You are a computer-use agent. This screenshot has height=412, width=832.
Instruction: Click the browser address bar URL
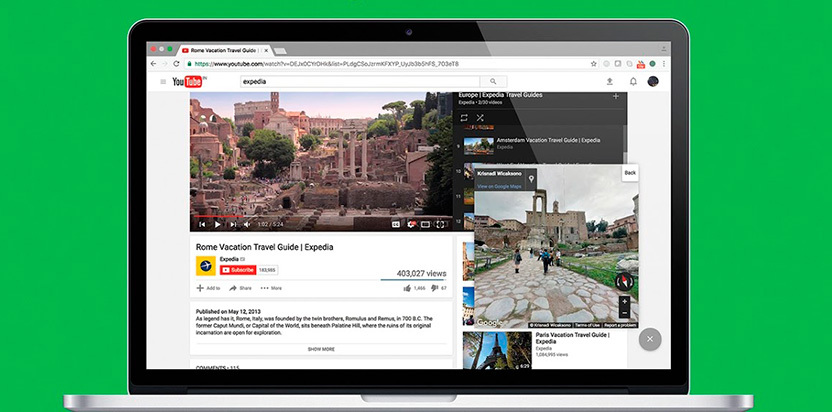click(x=326, y=64)
